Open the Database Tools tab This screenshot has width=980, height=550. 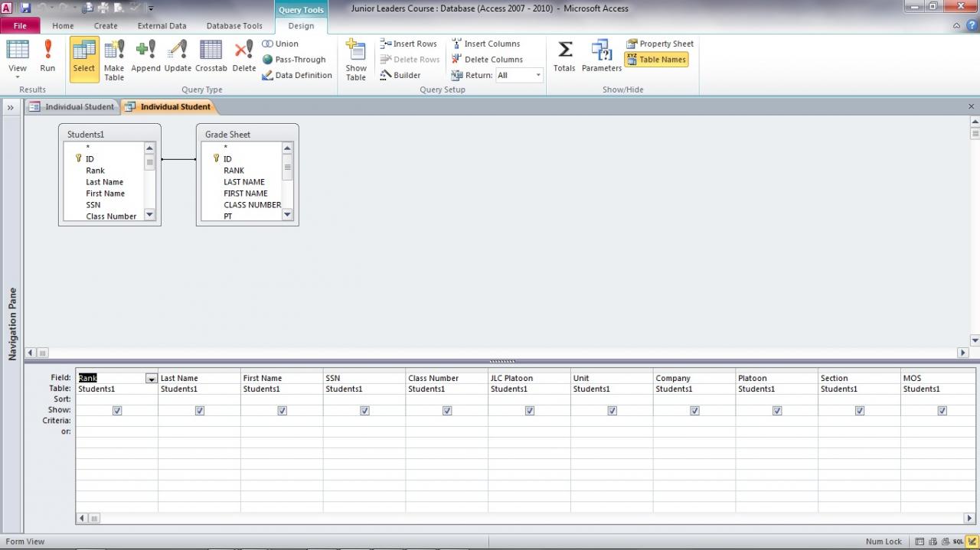234,25
